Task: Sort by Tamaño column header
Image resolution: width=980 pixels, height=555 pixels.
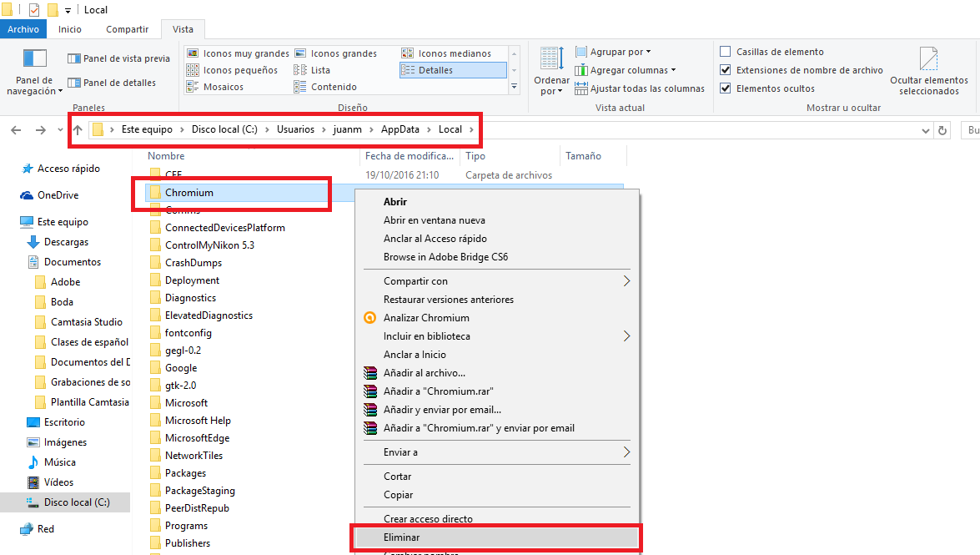Action: [583, 156]
